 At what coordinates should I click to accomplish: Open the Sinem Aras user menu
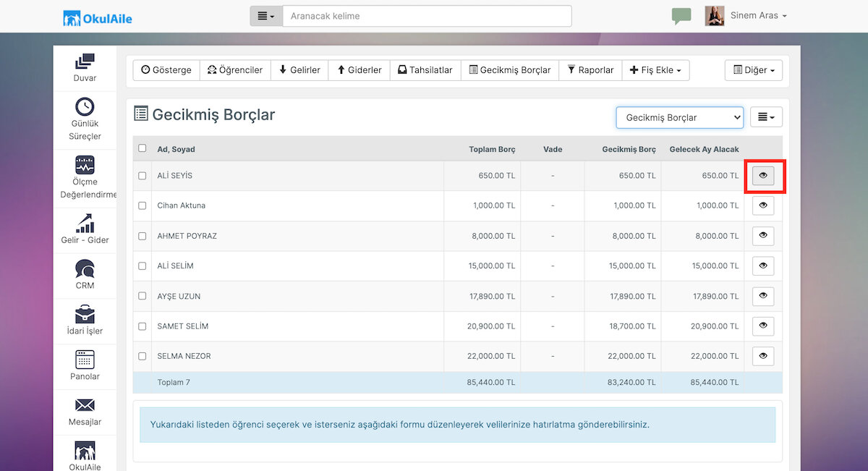[x=758, y=16]
